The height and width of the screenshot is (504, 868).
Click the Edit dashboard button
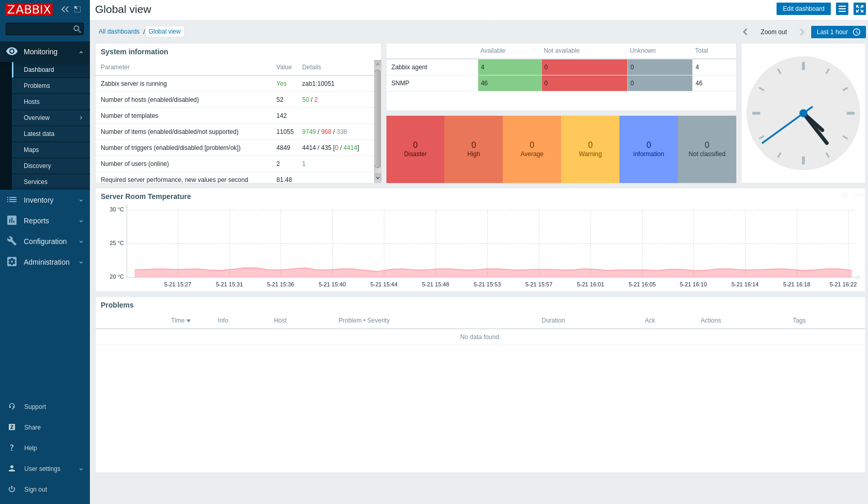[x=803, y=9]
